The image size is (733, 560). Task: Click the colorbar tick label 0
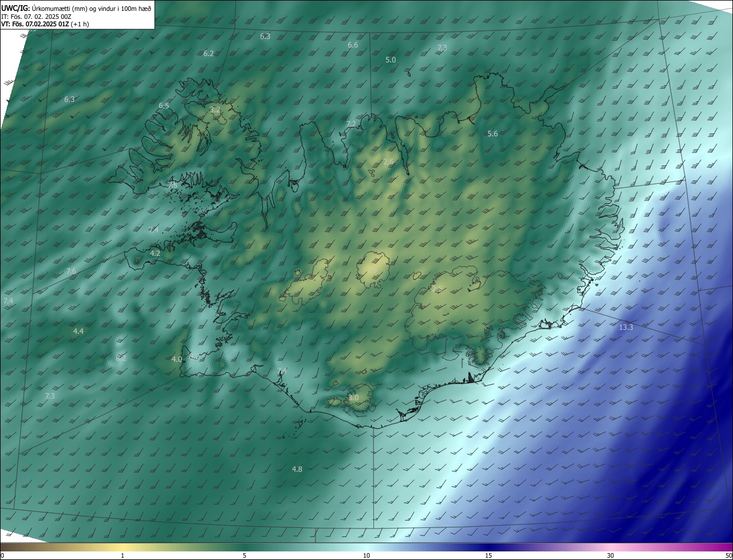(2, 555)
